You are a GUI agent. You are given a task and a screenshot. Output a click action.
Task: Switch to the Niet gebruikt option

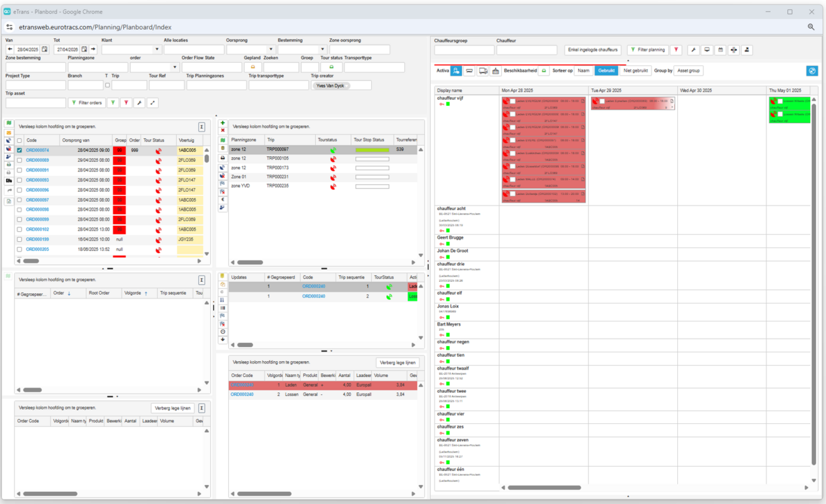(x=635, y=71)
